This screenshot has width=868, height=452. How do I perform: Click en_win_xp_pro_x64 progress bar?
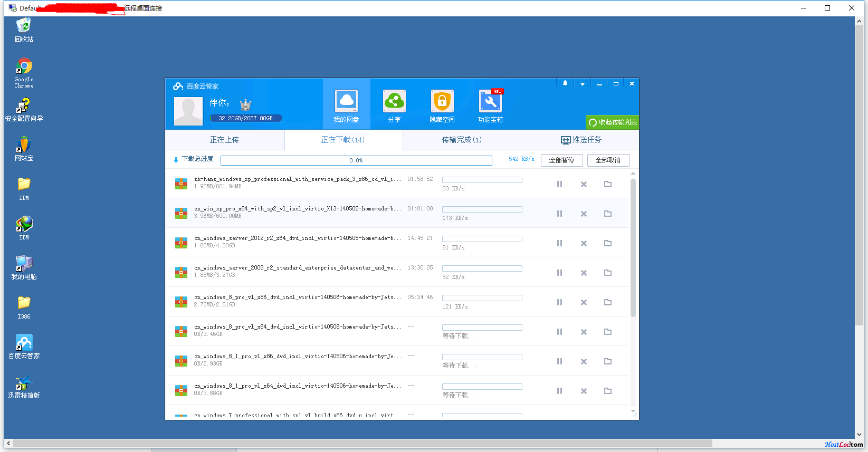(x=482, y=209)
